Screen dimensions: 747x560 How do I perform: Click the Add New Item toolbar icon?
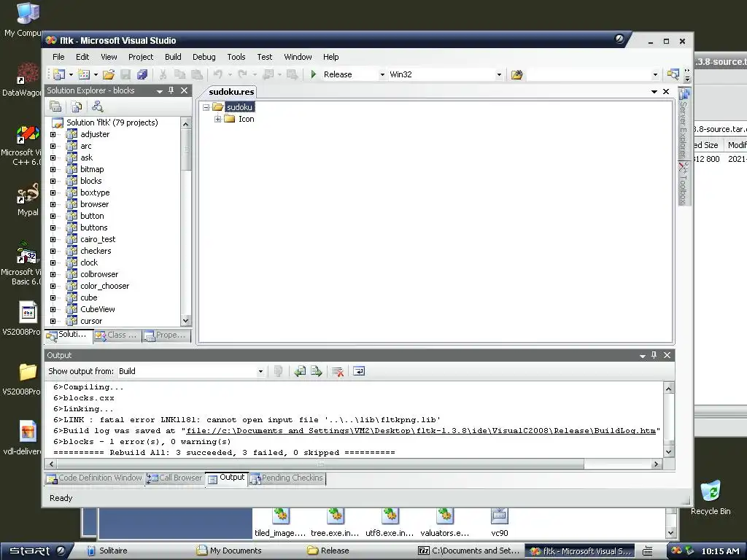pyautogui.click(x=84, y=74)
